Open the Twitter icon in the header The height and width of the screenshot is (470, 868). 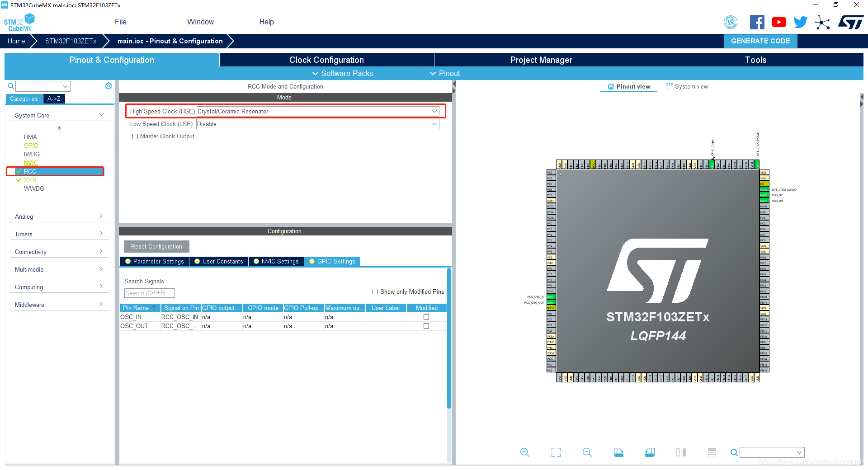click(x=800, y=22)
